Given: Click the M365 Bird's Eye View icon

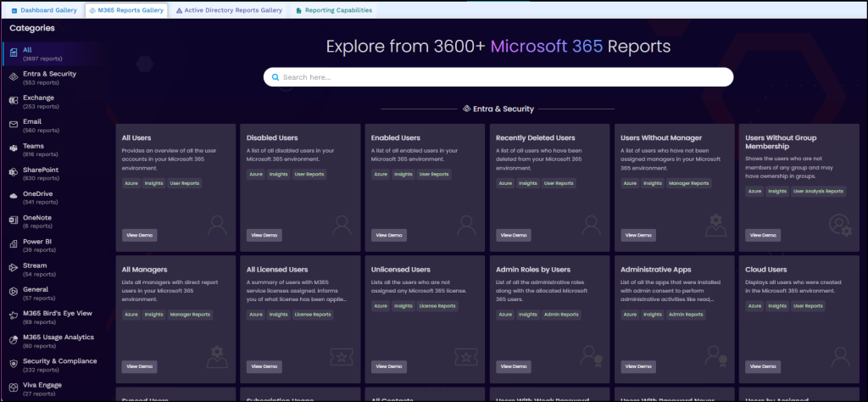Looking at the screenshot, I should tap(14, 316).
